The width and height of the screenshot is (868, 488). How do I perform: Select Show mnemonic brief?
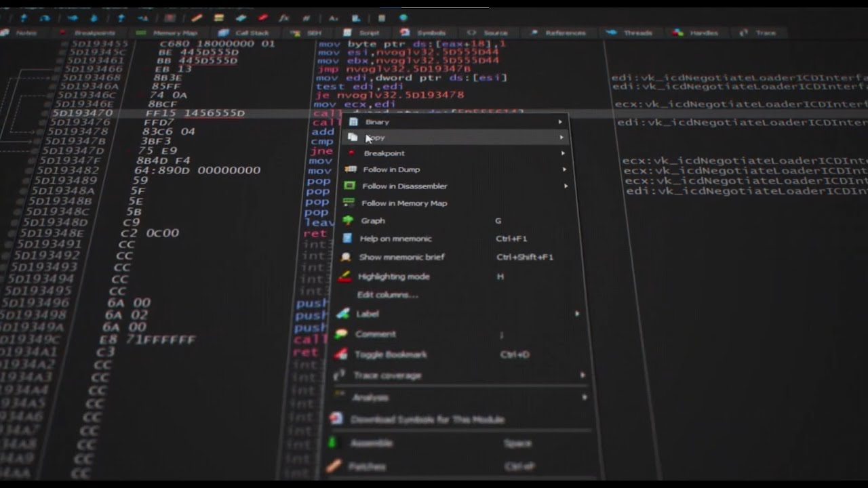coord(401,257)
